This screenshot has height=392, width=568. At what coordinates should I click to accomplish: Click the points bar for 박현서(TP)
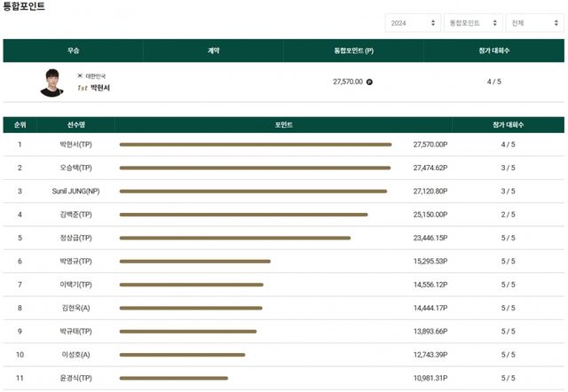[255, 144]
